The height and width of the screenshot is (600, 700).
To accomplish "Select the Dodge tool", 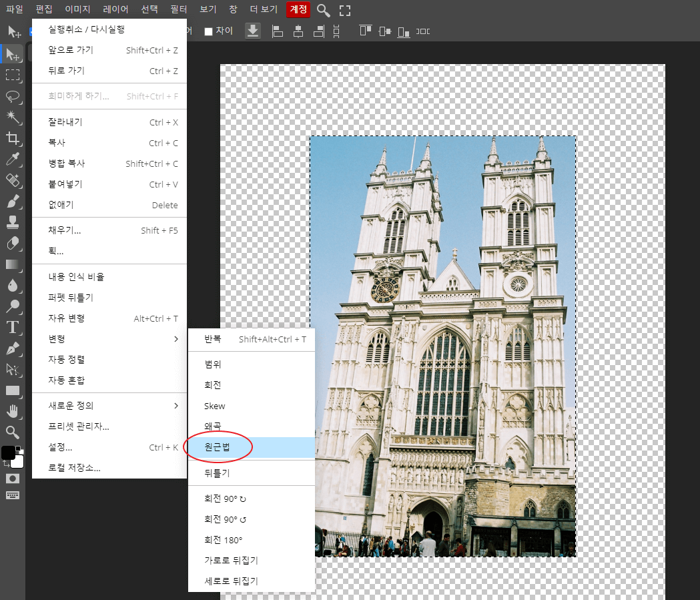I will [13, 306].
